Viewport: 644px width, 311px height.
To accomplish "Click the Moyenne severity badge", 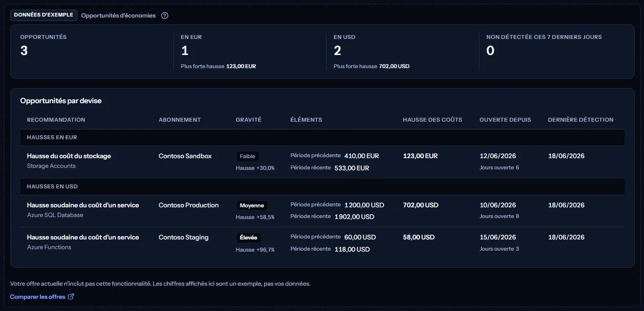I will (x=252, y=206).
